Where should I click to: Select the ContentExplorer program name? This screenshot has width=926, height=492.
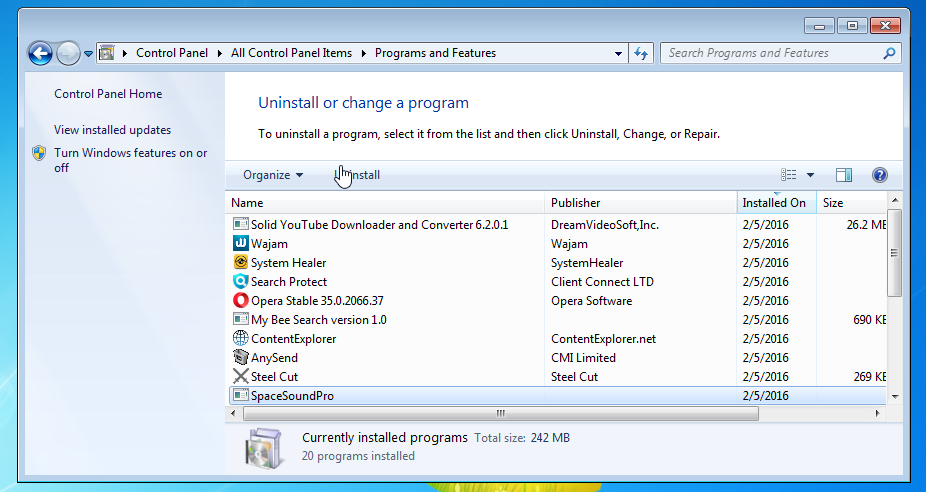[x=294, y=339]
